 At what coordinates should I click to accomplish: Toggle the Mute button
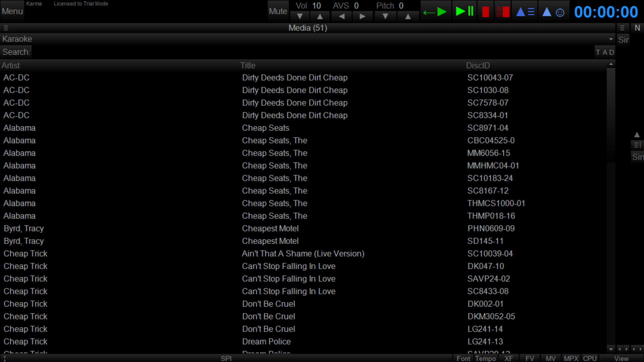pyautogui.click(x=278, y=11)
